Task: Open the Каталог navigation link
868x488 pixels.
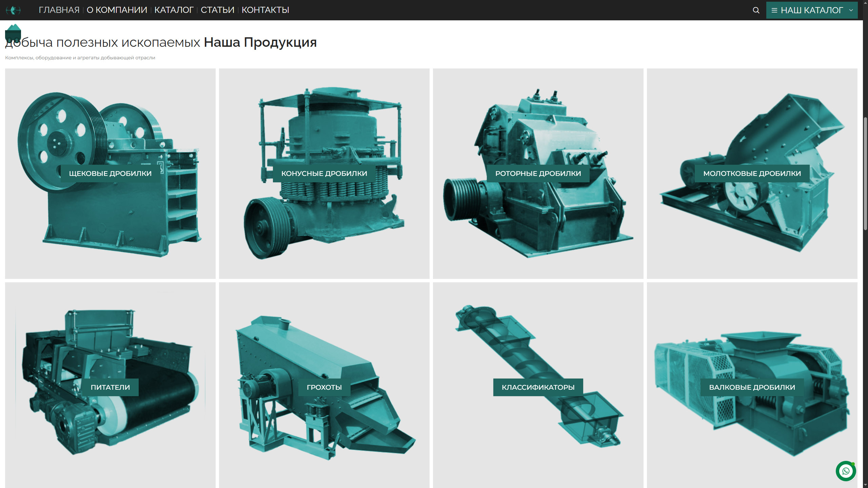Action: pyautogui.click(x=174, y=10)
